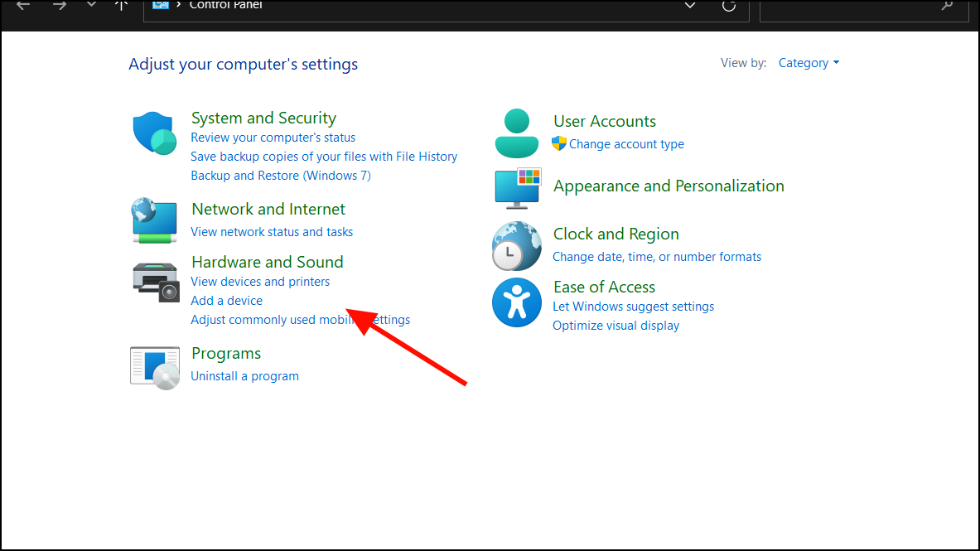This screenshot has width=980, height=551.
Task: Open User Accounts heading
Action: tap(605, 121)
